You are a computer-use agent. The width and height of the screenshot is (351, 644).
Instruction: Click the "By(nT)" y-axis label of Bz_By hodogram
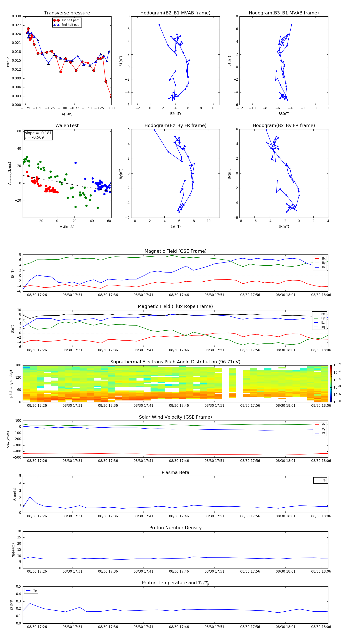pos(121,173)
